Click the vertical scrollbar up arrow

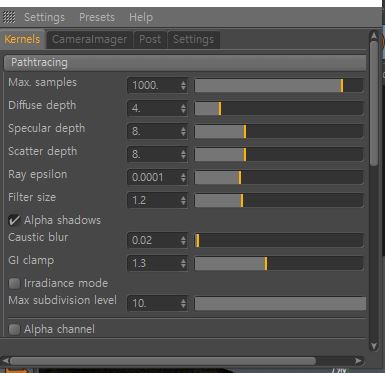374,36
